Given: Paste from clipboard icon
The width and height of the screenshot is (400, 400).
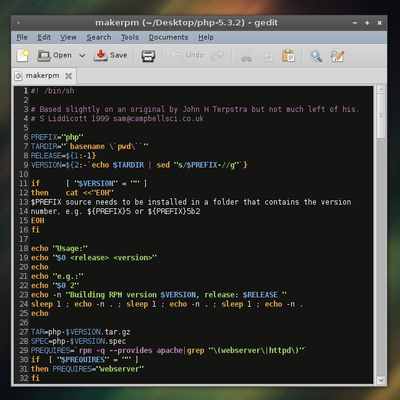Looking at the screenshot, I should pyautogui.click(x=288, y=56).
